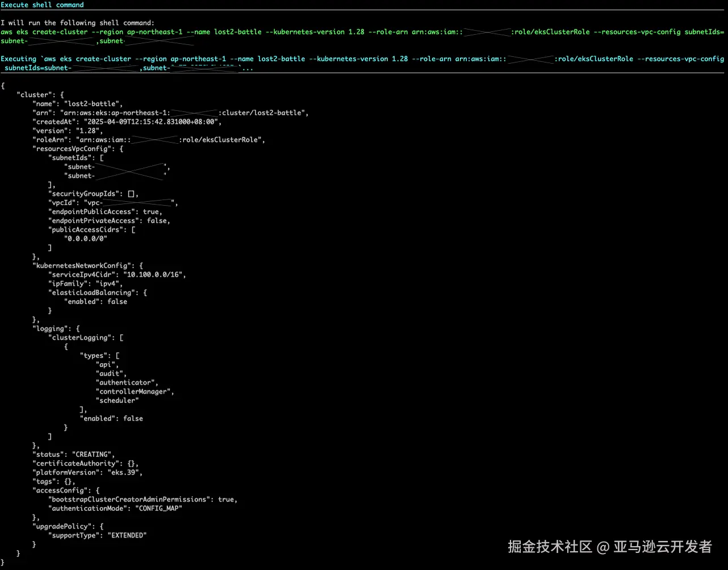Click the "roleArn" eksClusterRole line
Screen dimensions: 728x570
pos(149,140)
